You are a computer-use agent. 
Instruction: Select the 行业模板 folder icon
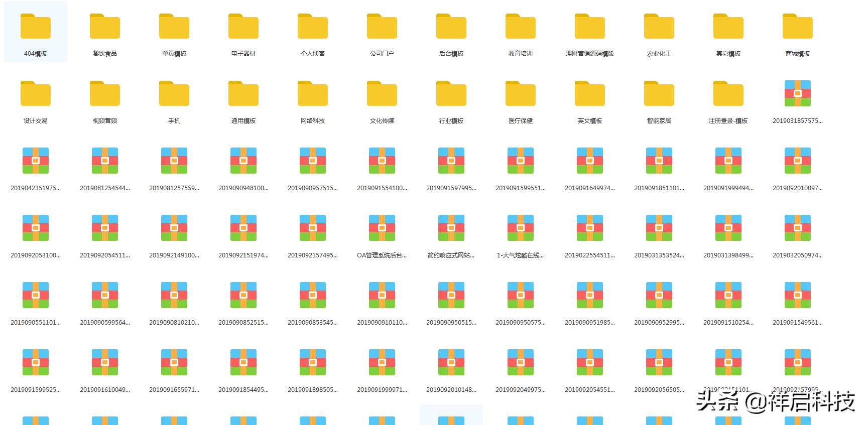click(x=451, y=94)
